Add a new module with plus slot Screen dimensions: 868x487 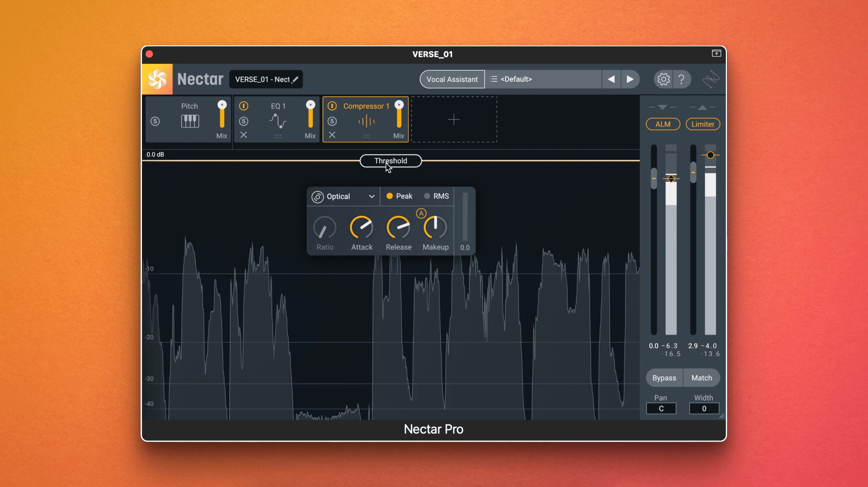point(454,119)
